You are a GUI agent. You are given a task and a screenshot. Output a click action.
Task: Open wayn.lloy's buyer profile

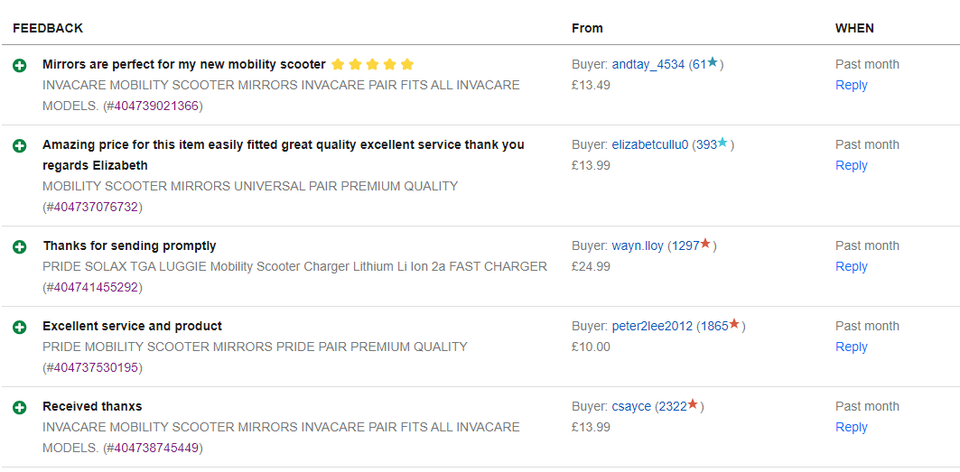click(x=639, y=246)
